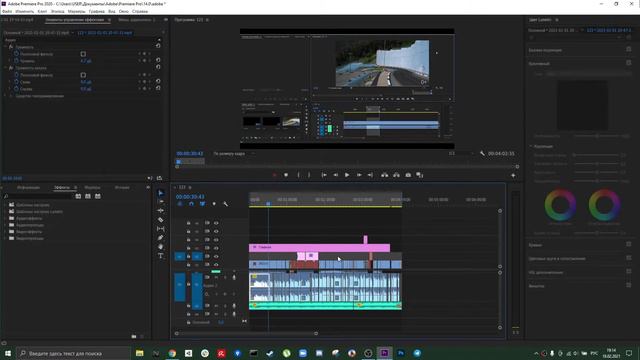Image resolution: width=640 pixels, height=360 pixels.
Task: Disable Creative section checkbox in Lumetri
Action: [x=629, y=63]
